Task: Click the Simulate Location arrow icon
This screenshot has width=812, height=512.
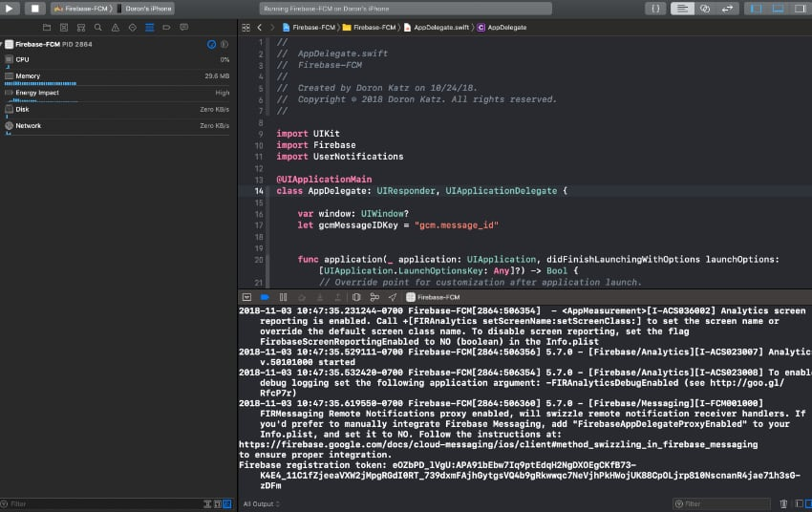Action: click(393, 297)
